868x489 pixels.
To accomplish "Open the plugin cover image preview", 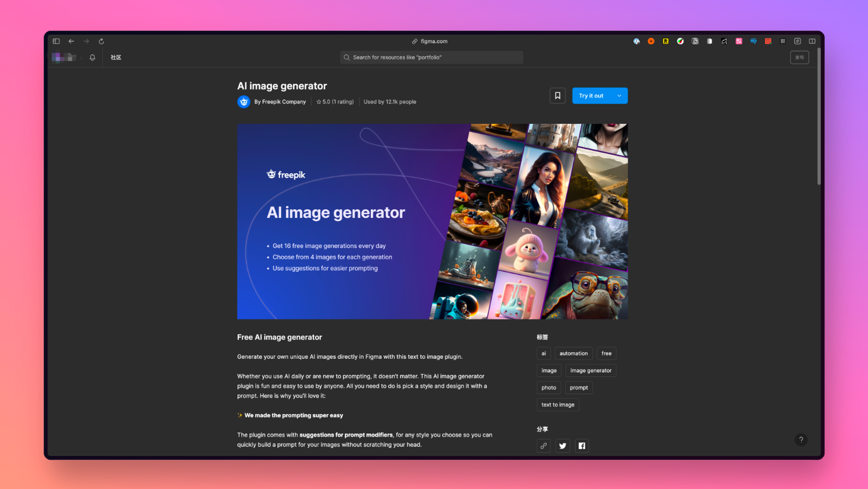I will (x=432, y=221).
